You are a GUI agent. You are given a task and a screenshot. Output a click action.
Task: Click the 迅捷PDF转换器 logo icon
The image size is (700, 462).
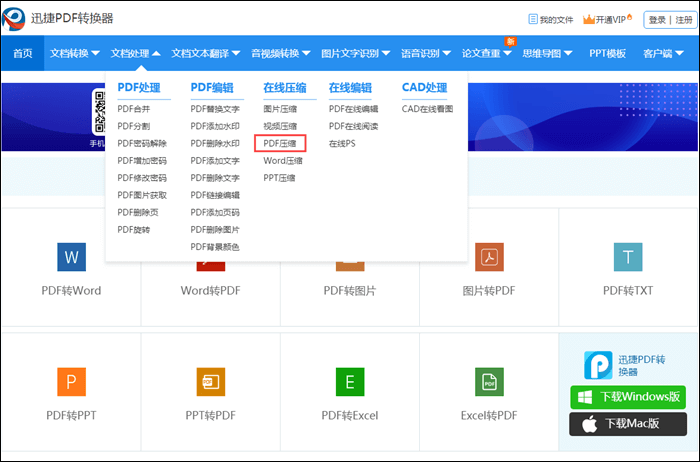click(13, 19)
